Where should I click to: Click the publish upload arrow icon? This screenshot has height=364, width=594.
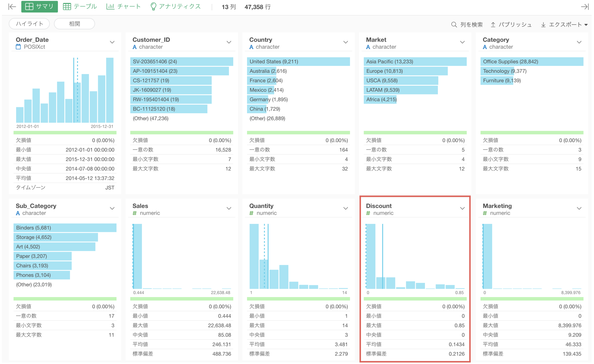[x=493, y=25]
